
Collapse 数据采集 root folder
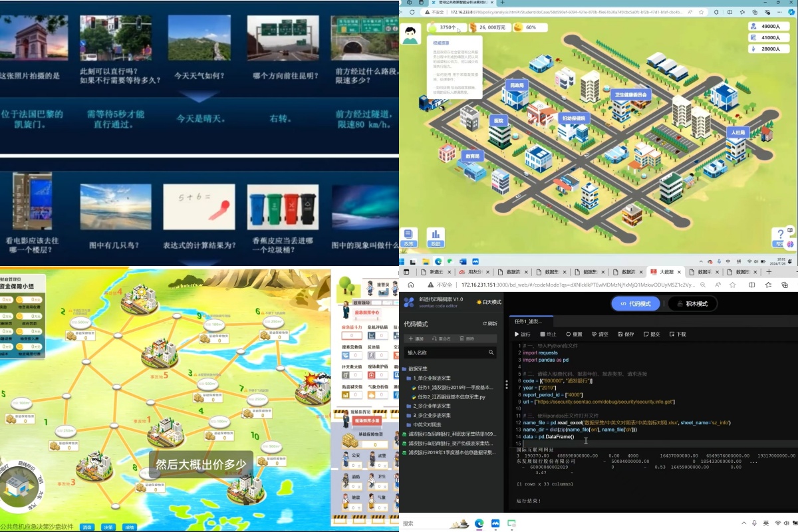(418, 368)
